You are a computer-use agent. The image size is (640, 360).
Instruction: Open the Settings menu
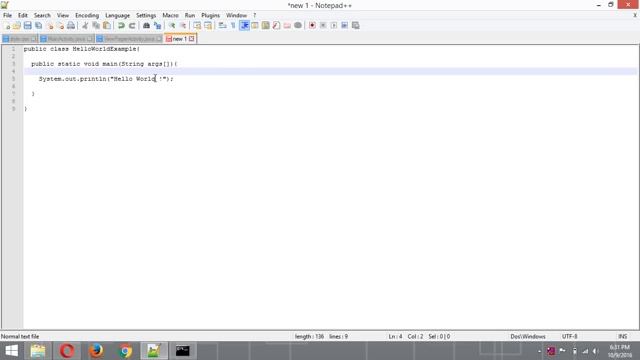point(146,16)
